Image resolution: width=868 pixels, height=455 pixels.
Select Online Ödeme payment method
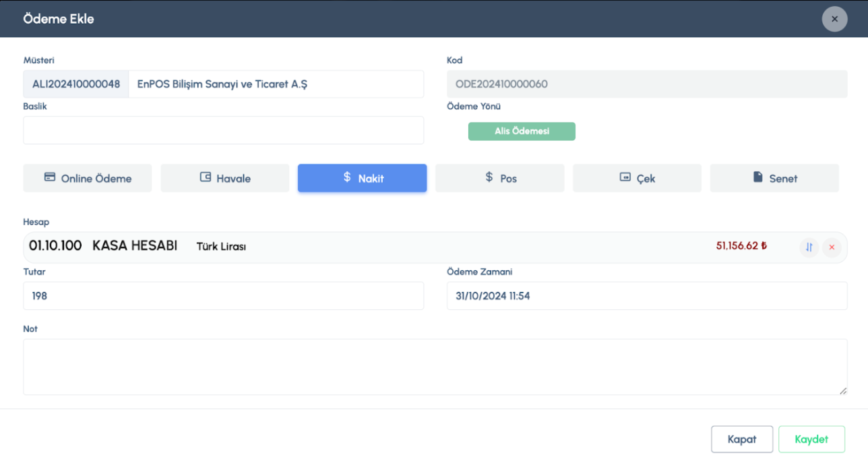[x=88, y=179]
